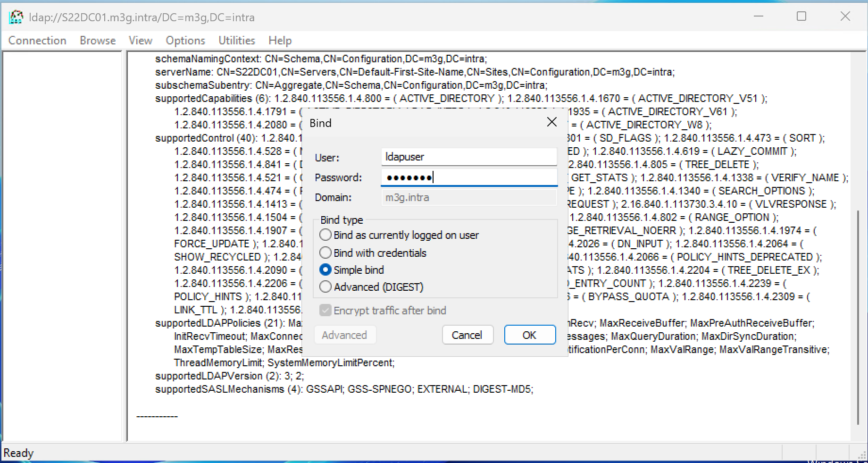The width and height of the screenshot is (868, 463).
Task: Open the Options menu
Action: (185, 41)
